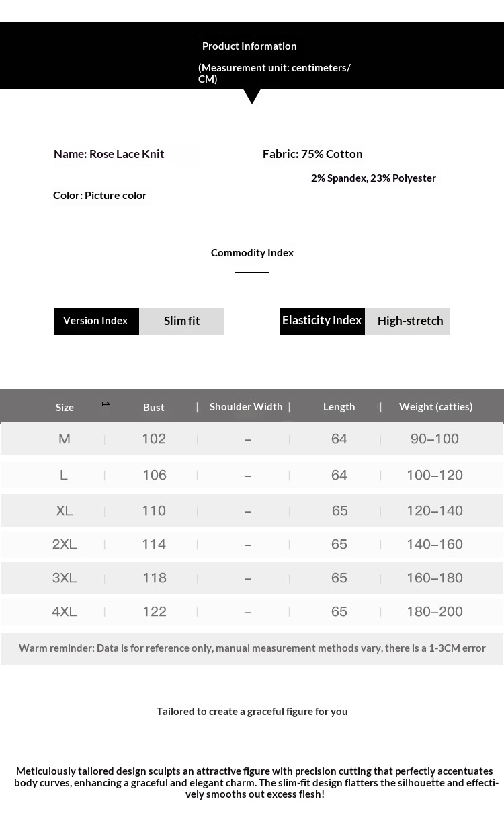504x834 pixels.
Task: Click weight range 180–200
Action: pos(435,611)
